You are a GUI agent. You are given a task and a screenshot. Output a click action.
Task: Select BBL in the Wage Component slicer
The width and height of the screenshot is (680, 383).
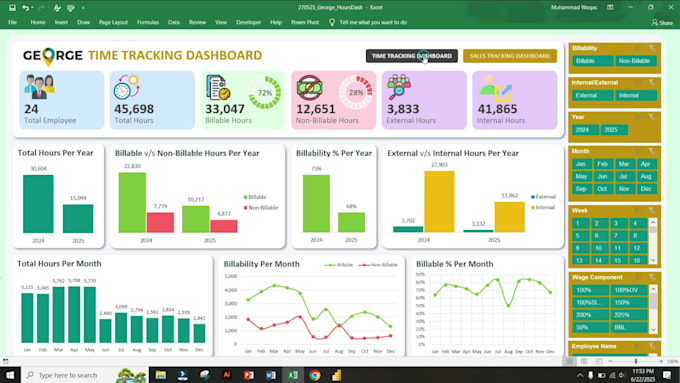pos(629,327)
